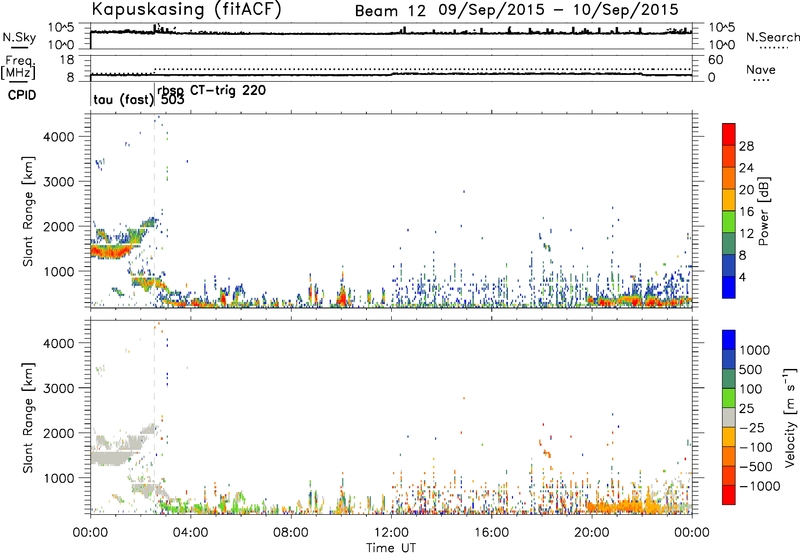Click the "12:00" time tick label

click(x=391, y=533)
